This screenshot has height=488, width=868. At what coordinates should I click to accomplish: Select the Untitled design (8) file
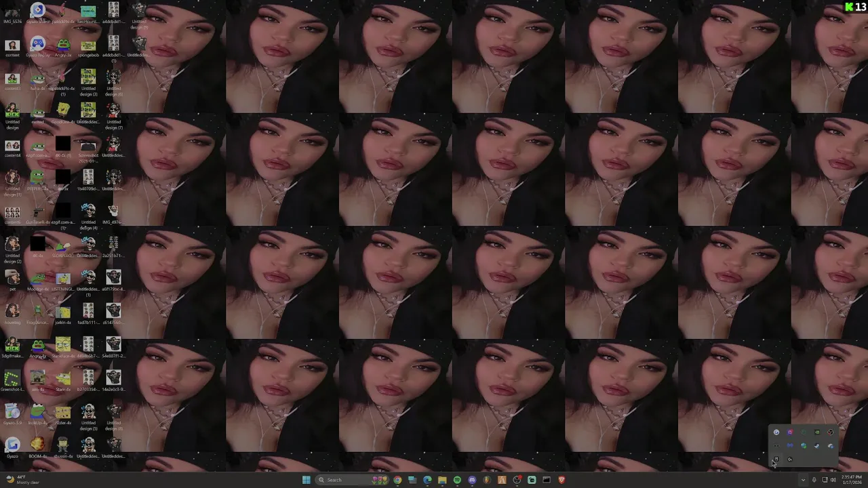[x=113, y=416]
